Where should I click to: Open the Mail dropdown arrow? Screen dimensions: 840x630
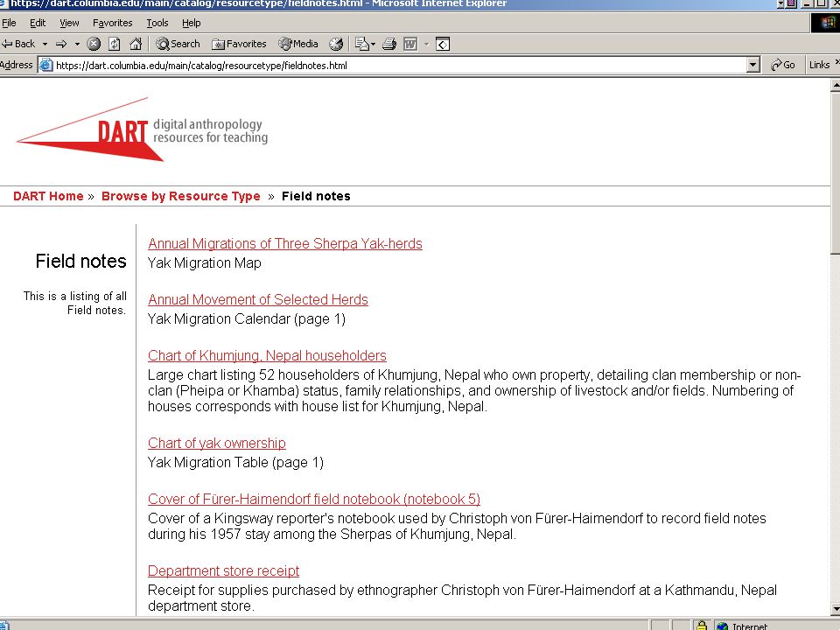373,44
